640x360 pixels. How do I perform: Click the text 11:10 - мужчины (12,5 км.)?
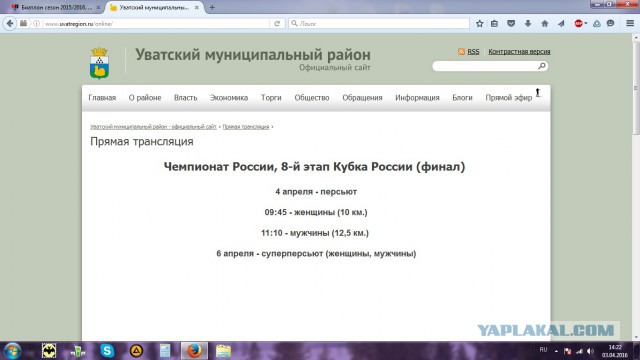click(315, 233)
